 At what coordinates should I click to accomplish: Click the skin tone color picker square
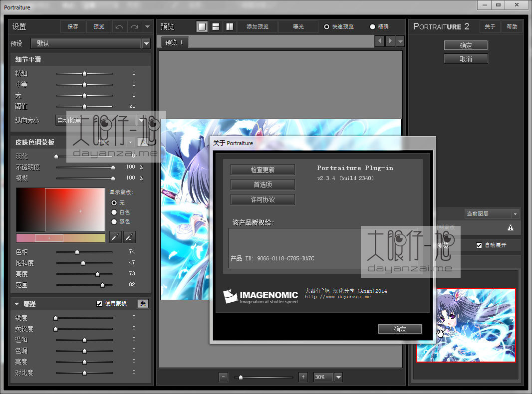[60, 209]
